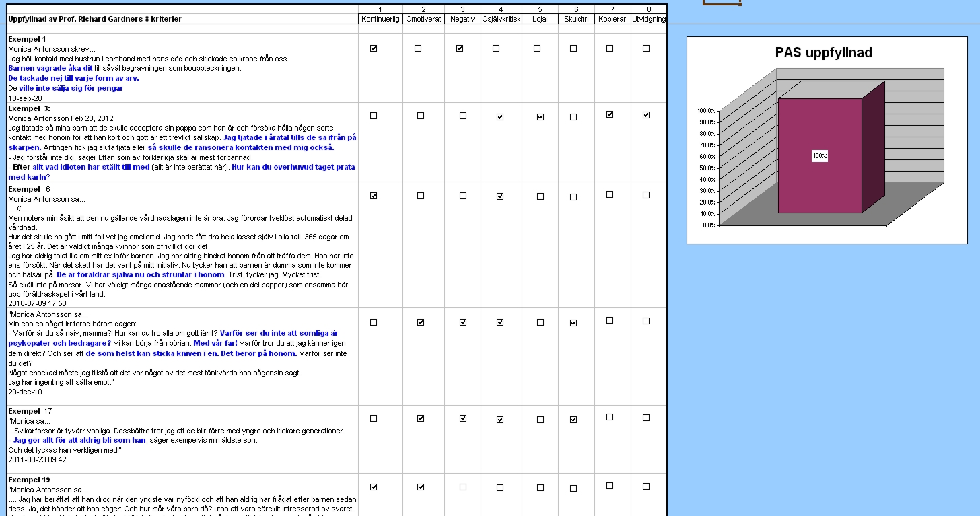Uncheck Negativ checkbox for Exempel 1
The width and height of the screenshot is (980, 516).
[x=460, y=48]
